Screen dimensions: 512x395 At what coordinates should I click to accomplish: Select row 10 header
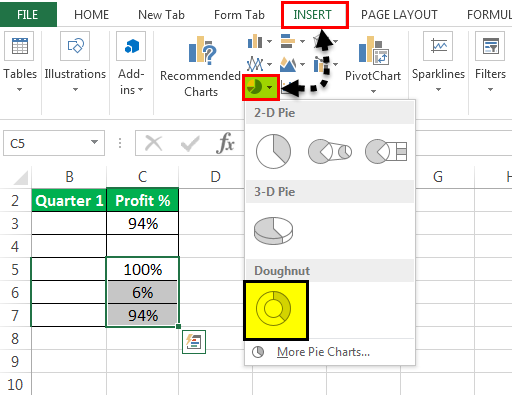[15, 384]
